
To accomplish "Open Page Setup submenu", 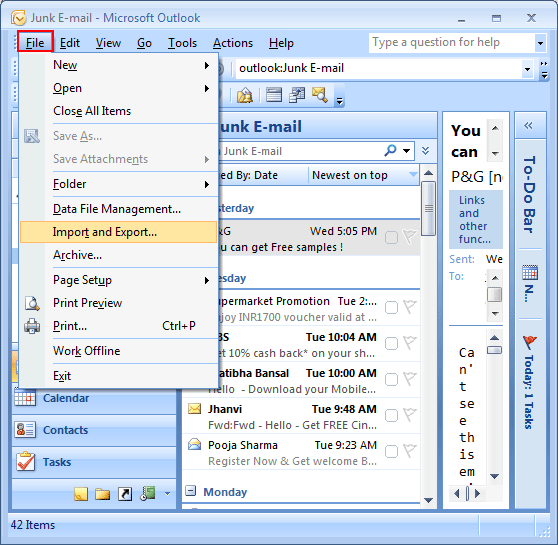I will (x=119, y=280).
